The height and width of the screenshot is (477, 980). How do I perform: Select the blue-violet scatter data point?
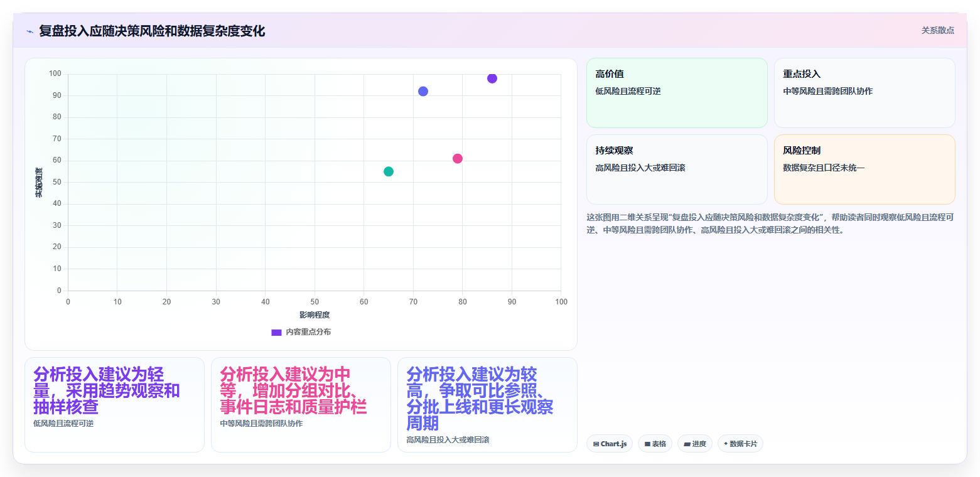[x=423, y=92]
